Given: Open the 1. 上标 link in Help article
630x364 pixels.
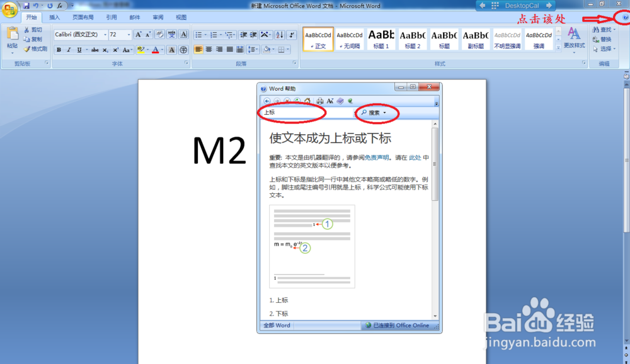Looking at the screenshot, I should 282,300.
